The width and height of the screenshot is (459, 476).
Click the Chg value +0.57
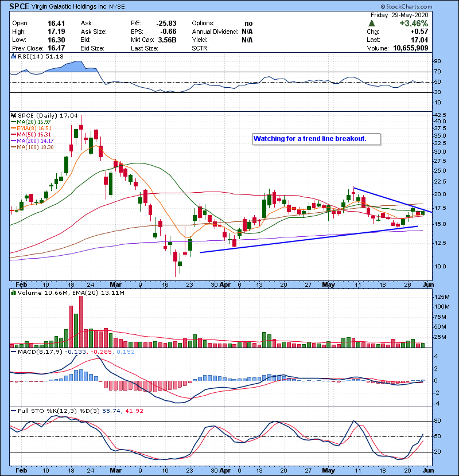[419, 32]
